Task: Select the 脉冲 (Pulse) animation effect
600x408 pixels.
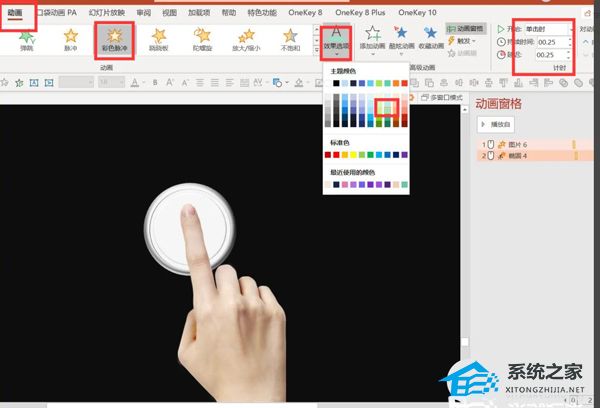Action: pos(71,41)
